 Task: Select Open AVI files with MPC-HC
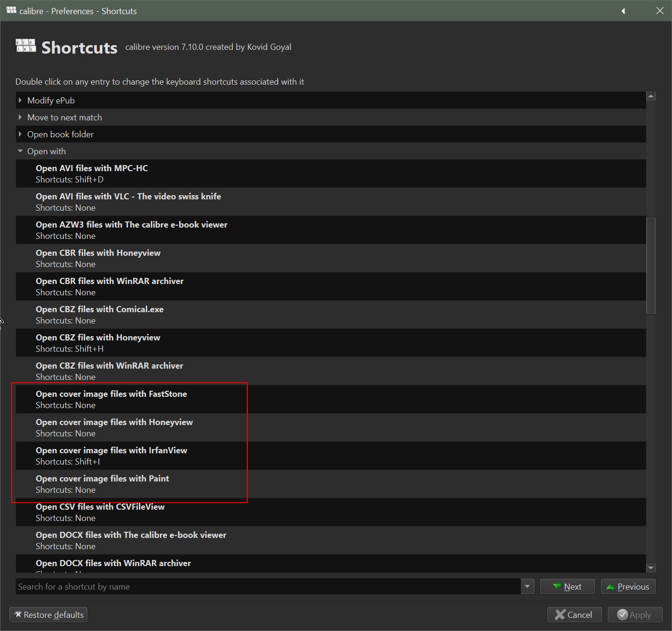pos(331,174)
